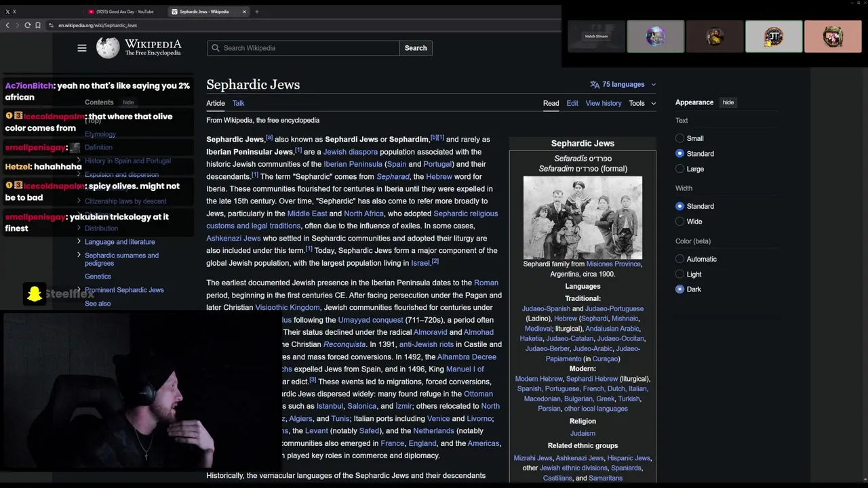This screenshot has height=488, width=868.
Task: Click the Wikipedia globe logo
Action: [x=108, y=47]
